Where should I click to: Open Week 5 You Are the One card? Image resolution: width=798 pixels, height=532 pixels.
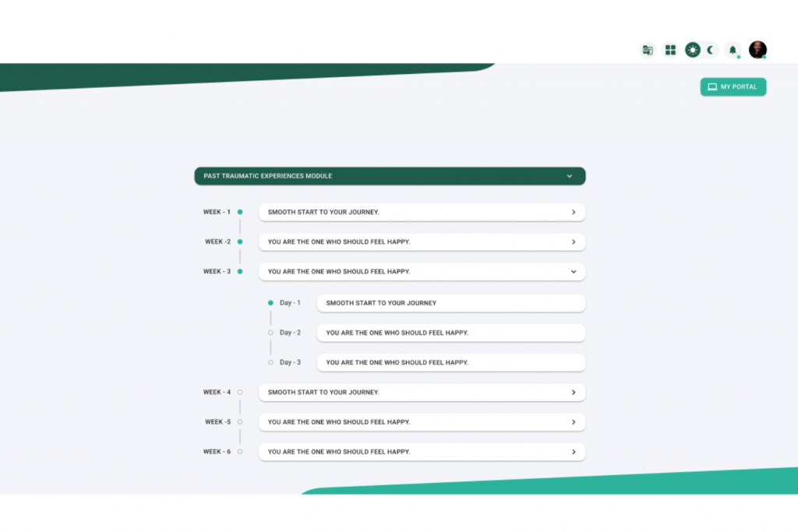pos(422,422)
